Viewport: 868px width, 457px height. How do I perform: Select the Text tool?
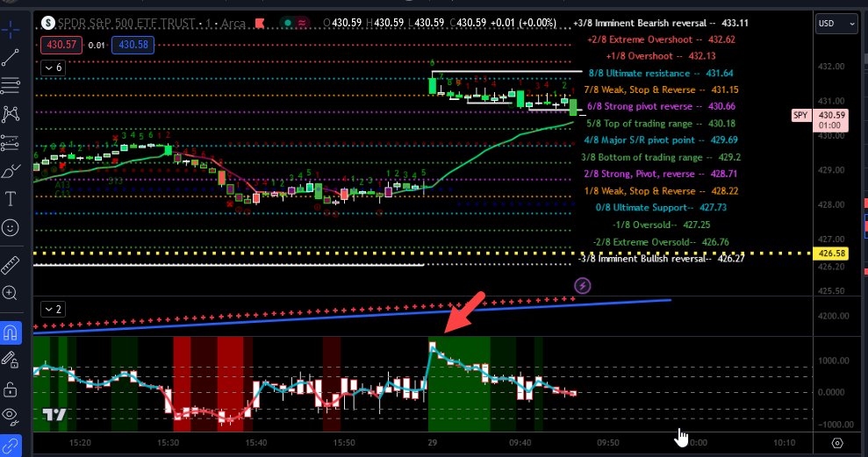click(x=10, y=199)
